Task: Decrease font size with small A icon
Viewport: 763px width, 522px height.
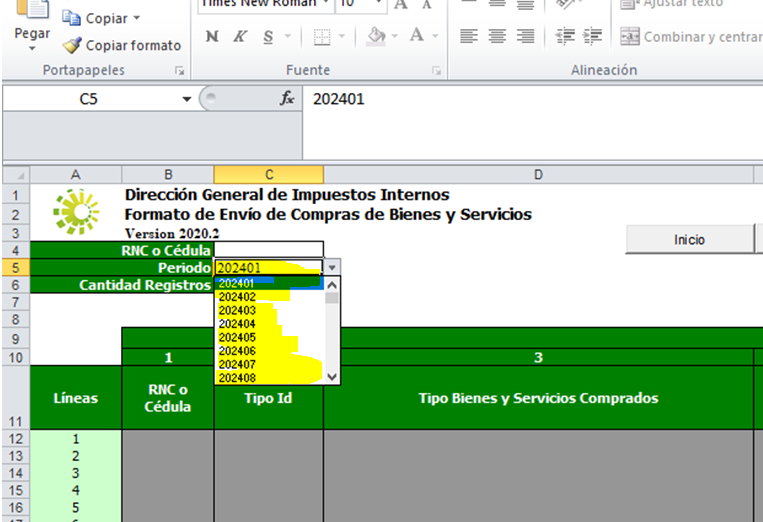Action: 427,5
